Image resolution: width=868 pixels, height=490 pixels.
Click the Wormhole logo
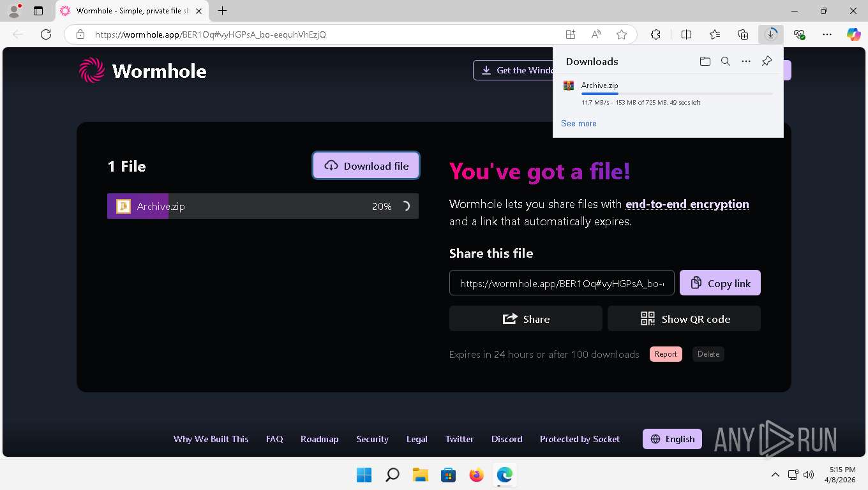pos(143,70)
